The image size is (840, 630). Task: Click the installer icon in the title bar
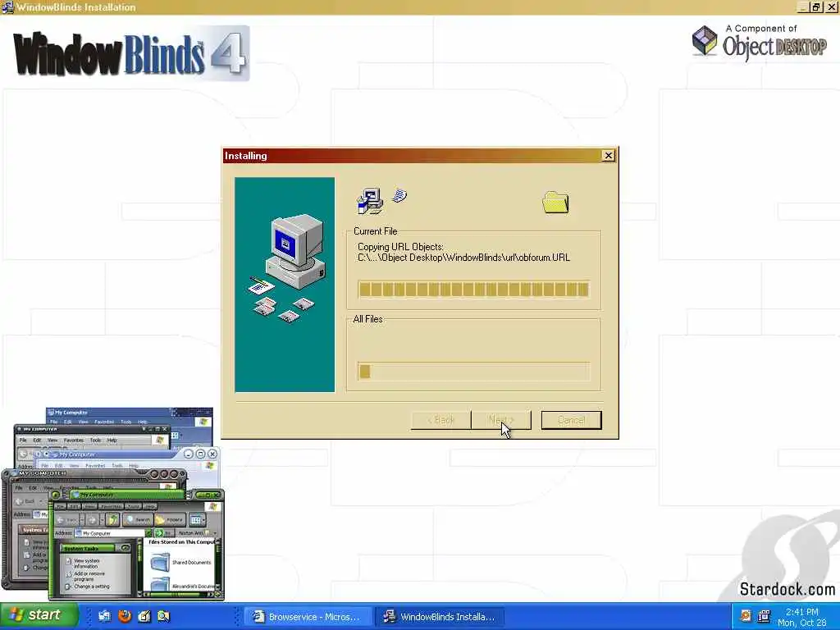7,7
